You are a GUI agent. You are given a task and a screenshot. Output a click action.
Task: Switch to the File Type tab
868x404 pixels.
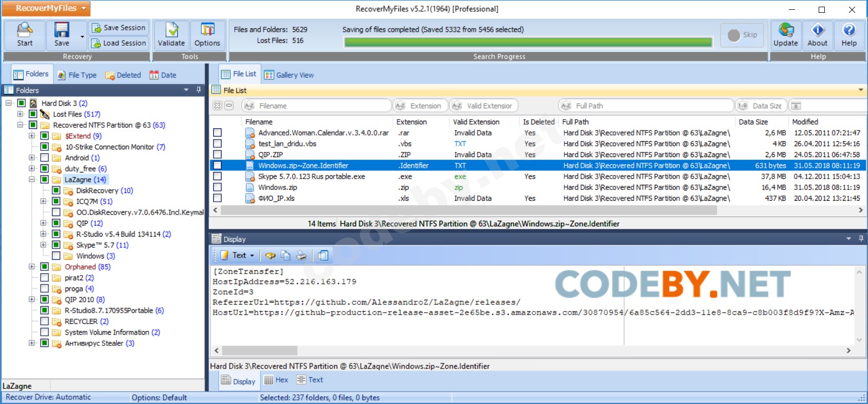click(x=77, y=75)
